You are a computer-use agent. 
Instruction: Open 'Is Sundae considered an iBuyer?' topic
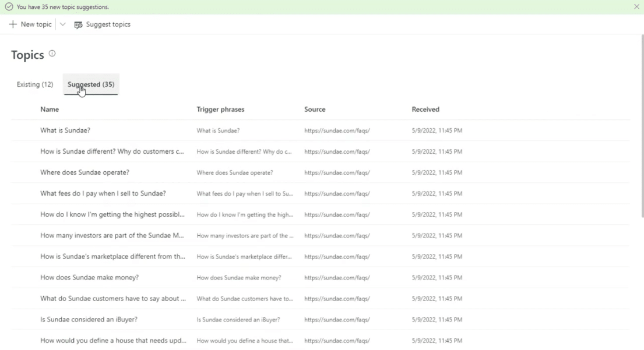coord(89,319)
